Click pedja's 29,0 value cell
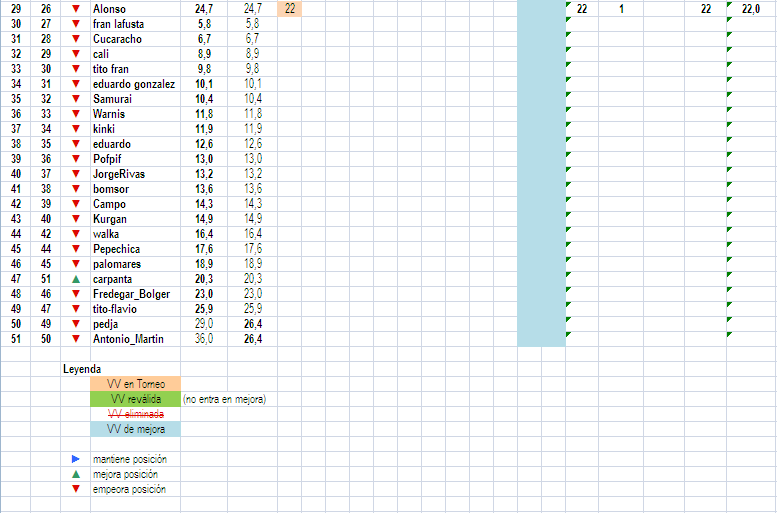This screenshot has width=777, height=513. tap(204, 324)
